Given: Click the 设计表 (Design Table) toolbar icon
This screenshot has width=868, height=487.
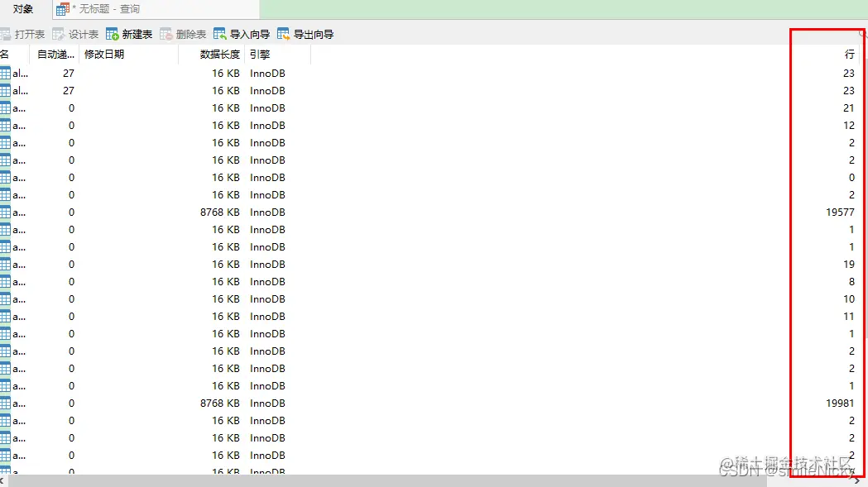Looking at the screenshot, I should (59, 34).
